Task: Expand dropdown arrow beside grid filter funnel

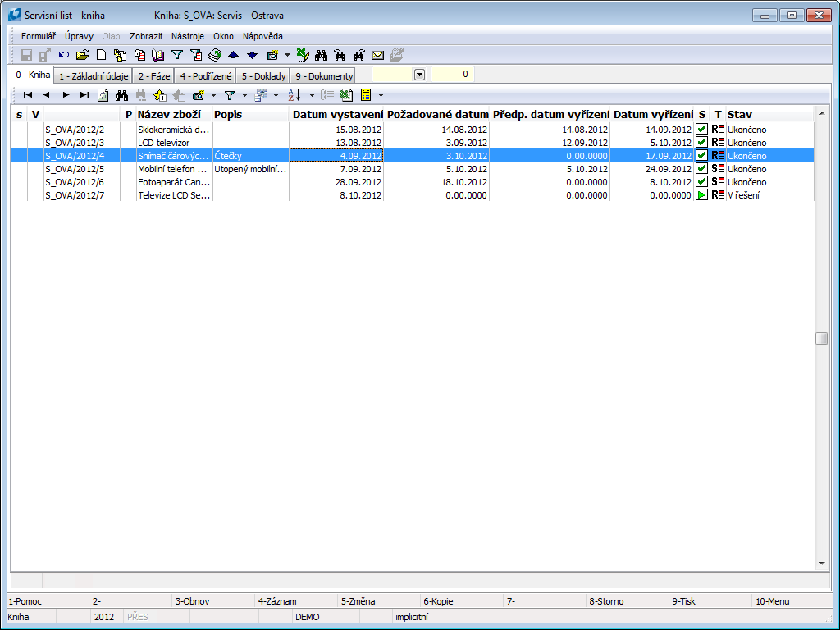Action: (244, 95)
